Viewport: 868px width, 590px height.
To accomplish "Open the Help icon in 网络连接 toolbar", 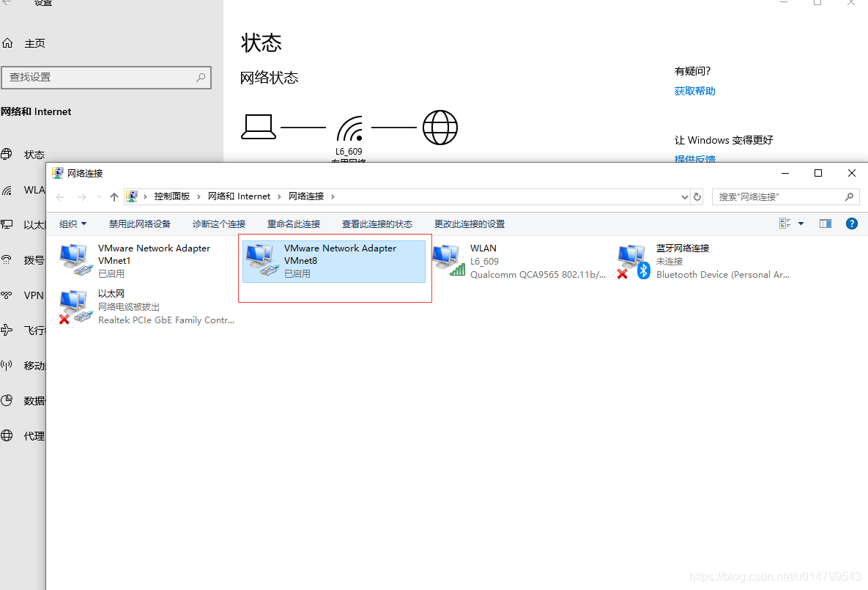I will pos(851,224).
